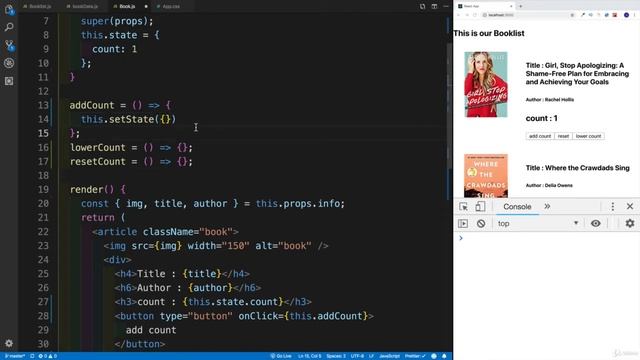Click the eyedropper extension icon in browser toolbar
The width and height of the screenshot is (640, 360).
coord(583,15)
